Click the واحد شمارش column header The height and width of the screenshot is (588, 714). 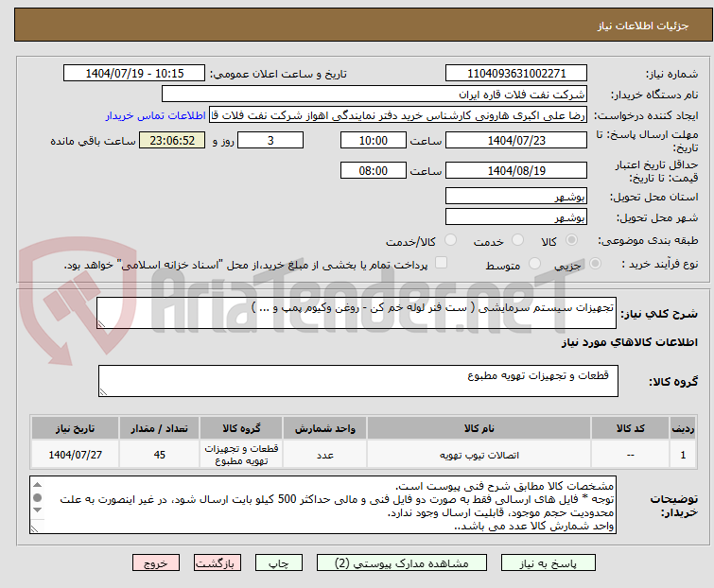[x=324, y=428]
